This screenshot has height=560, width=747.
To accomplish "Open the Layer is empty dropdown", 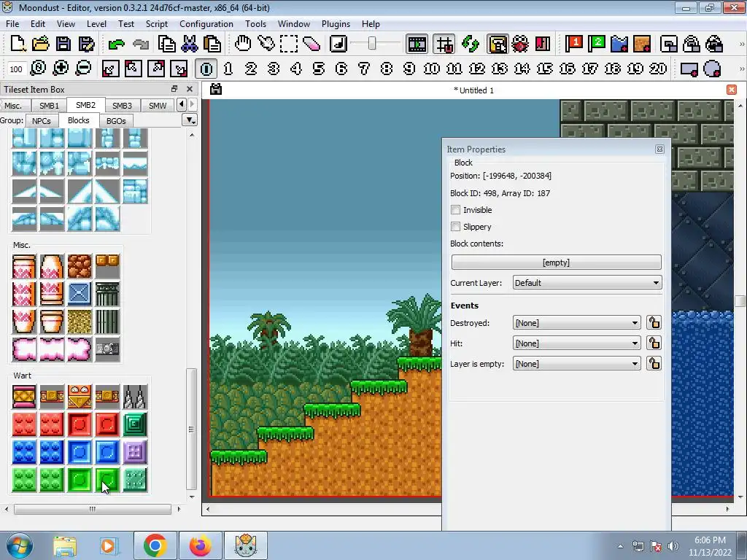I will tap(576, 364).
